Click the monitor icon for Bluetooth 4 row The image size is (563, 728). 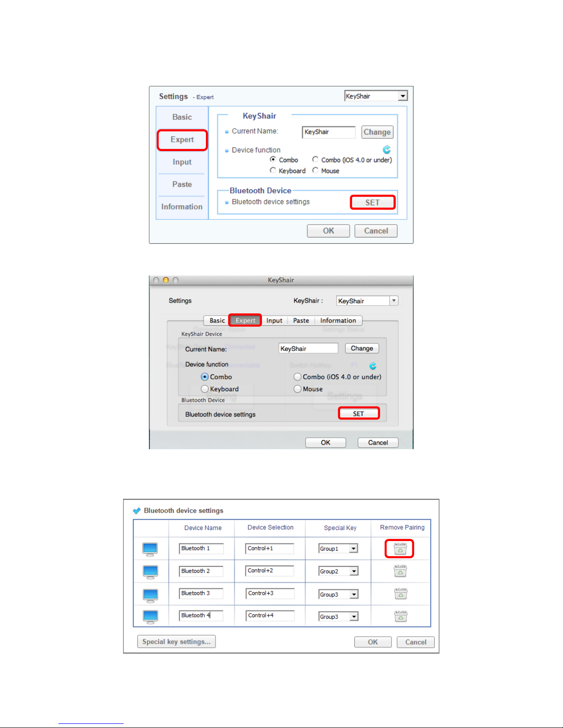(x=150, y=617)
